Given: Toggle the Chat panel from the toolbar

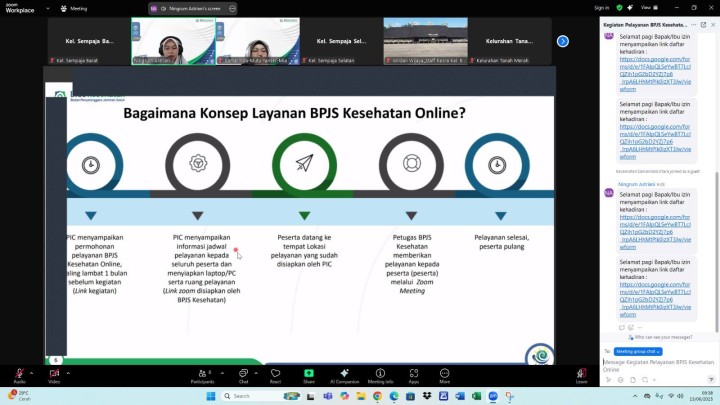Looking at the screenshot, I should pos(243,376).
